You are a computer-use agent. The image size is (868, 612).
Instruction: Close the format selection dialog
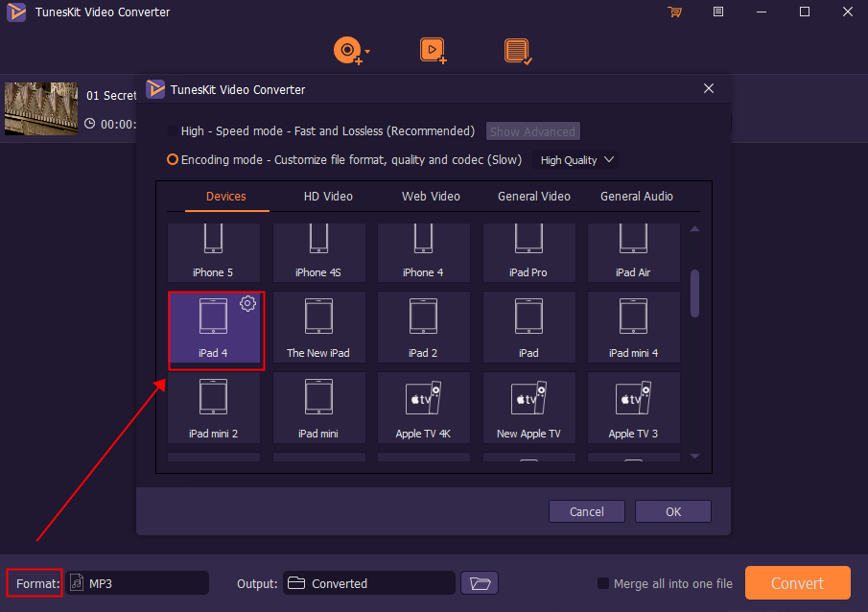tap(709, 88)
